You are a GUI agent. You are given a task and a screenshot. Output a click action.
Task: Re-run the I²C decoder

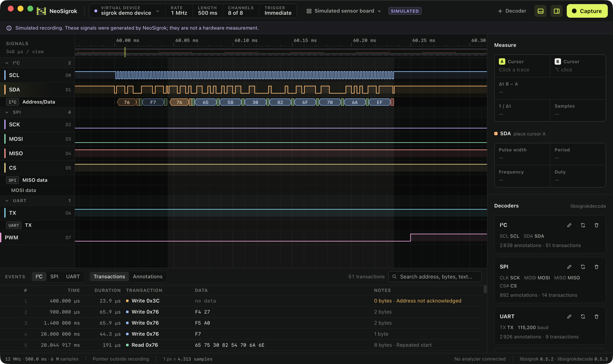pyautogui.click(x=583, y=225)
